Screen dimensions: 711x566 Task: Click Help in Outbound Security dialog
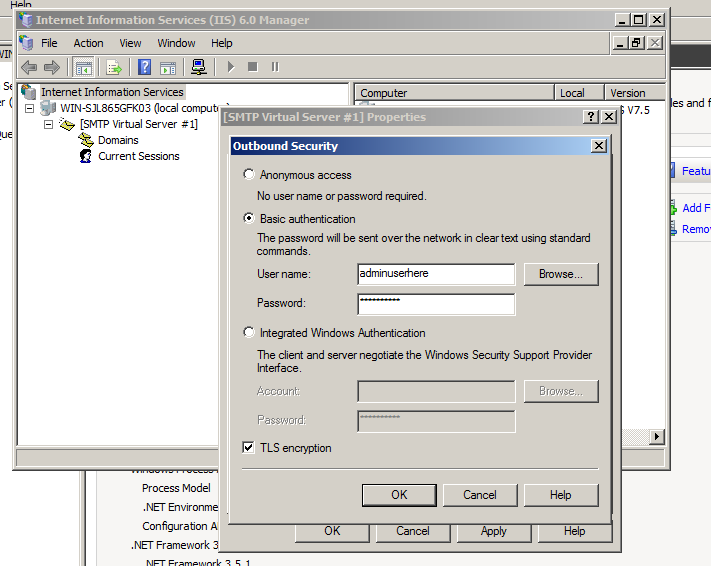(561, 495)
